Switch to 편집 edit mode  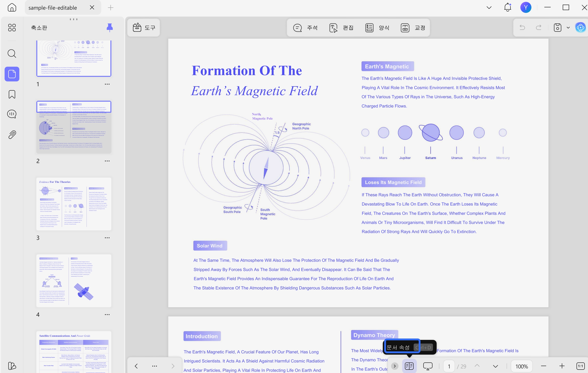[341, 28]
